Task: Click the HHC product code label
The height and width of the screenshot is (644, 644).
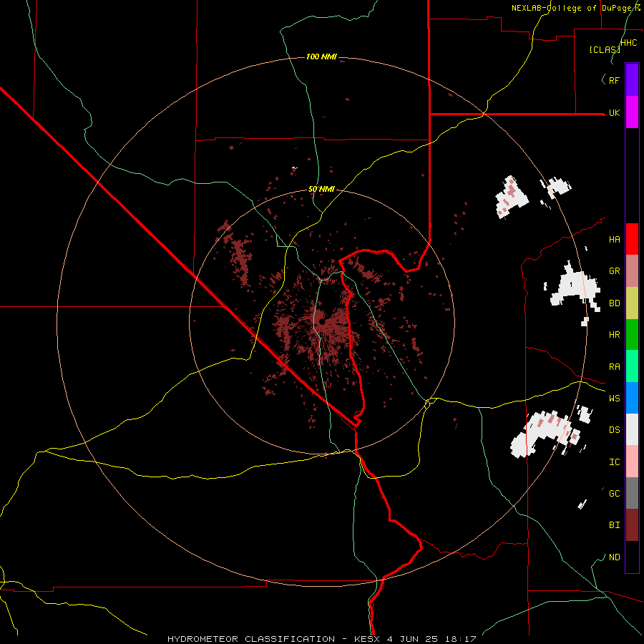Action: (629, 43)
